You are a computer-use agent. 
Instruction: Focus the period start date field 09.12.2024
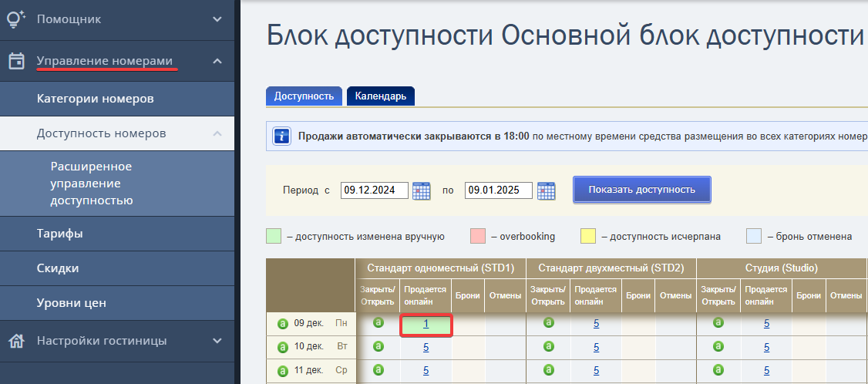[x=374, y=190]
